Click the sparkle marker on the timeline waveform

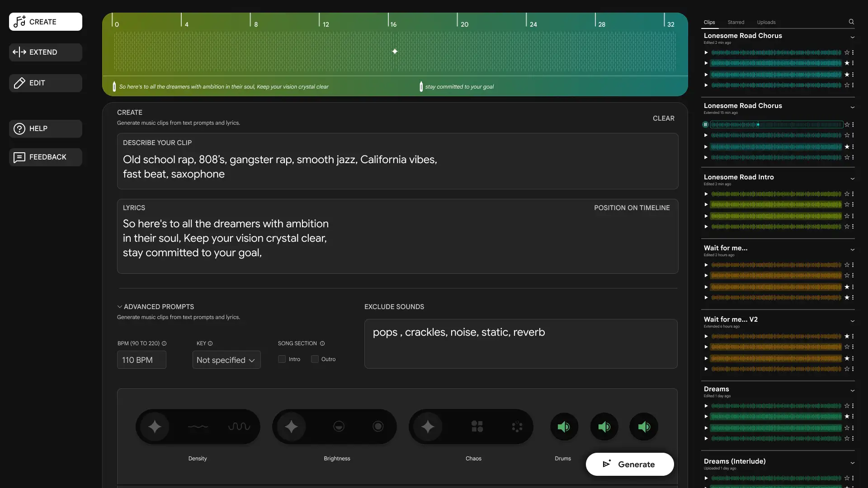pyautogui.click(x=395, y=52)
